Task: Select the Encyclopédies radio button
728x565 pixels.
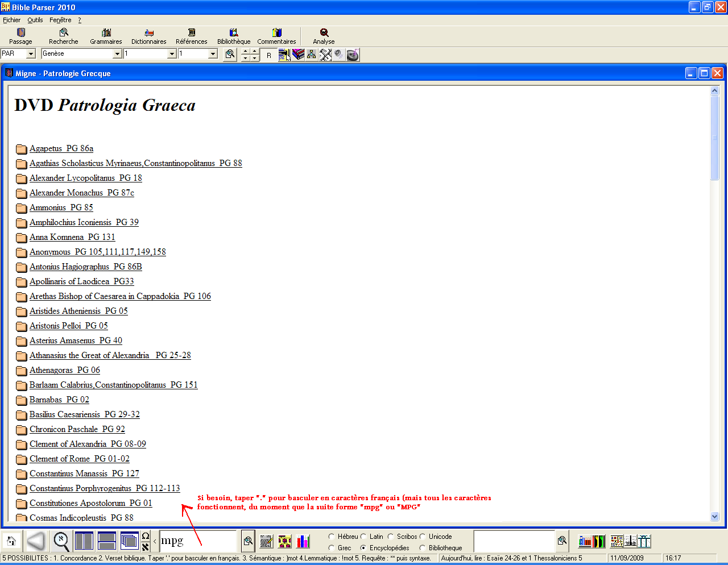Action: [363, 548]
